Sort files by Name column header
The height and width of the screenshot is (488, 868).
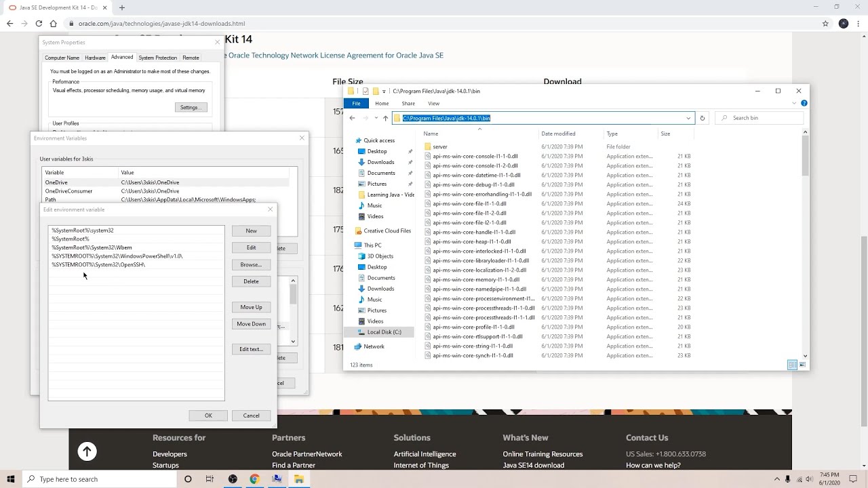point(431,134)
